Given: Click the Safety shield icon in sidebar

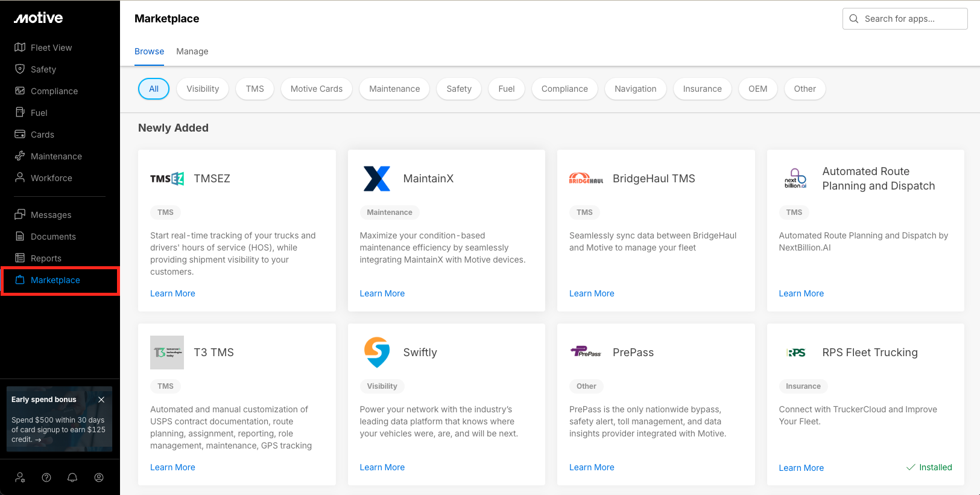Looking at the screenshot, I should pyautogui.click(x=20, y=69).
